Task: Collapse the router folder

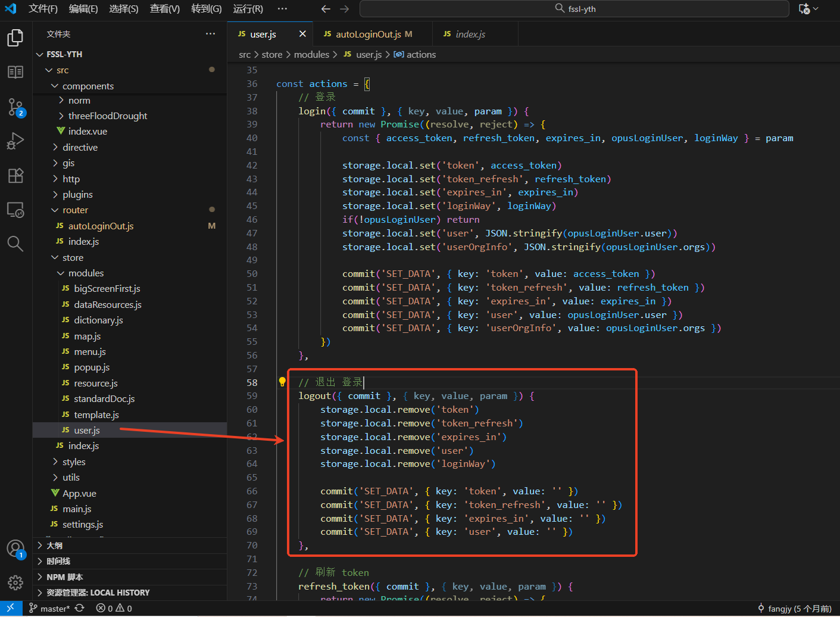Action: click(130, 210)
